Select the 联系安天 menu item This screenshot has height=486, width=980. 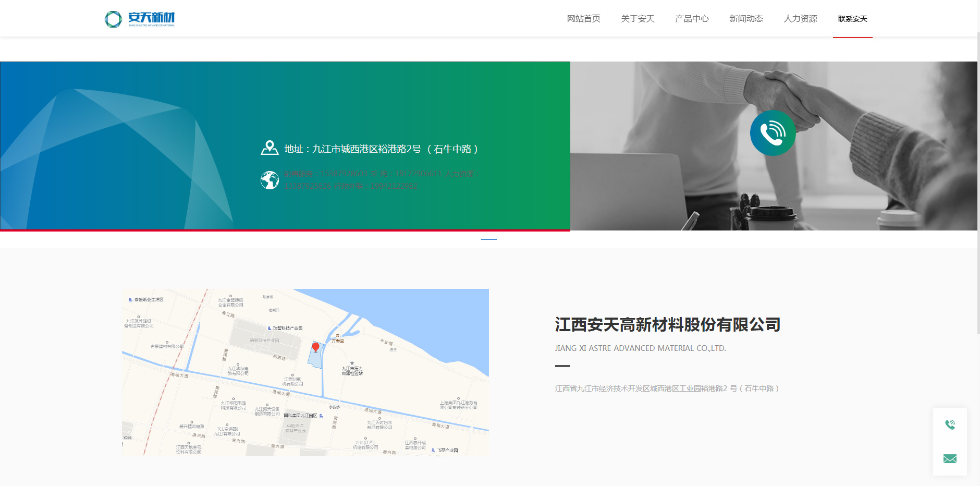(x=852, y=19)
